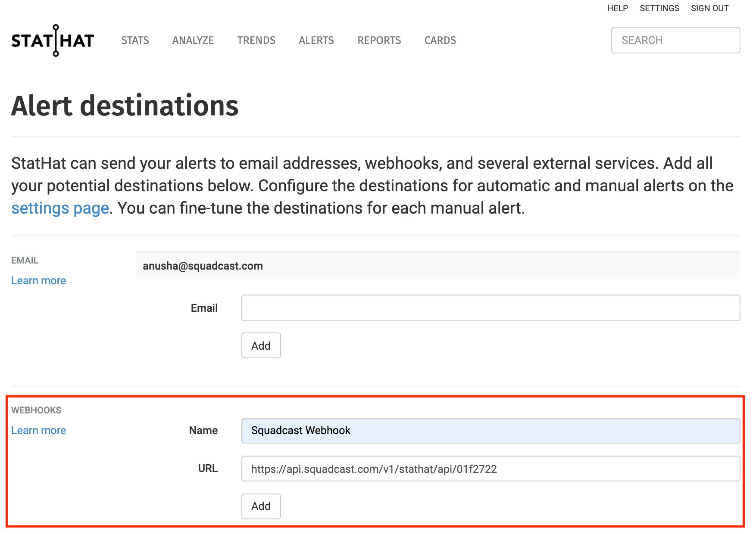
Task: Navigate to ALERTS
Action: tap(316, 40)
